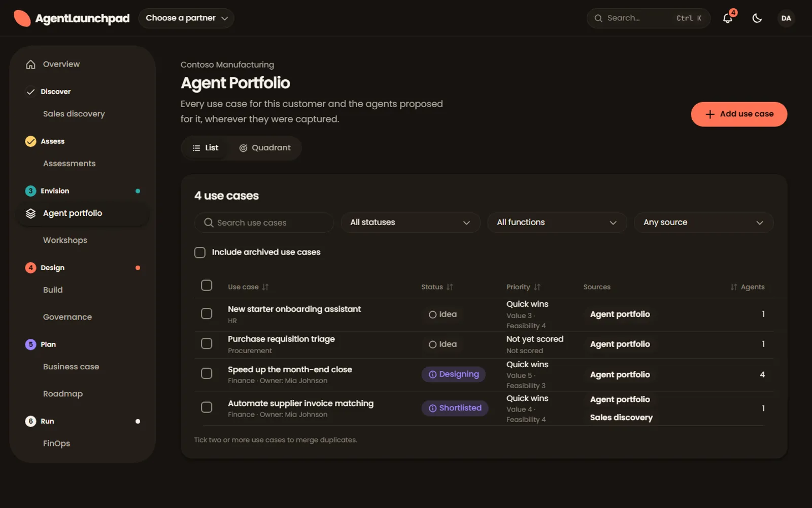Open Workshops in the sidebar

[65, 240]
